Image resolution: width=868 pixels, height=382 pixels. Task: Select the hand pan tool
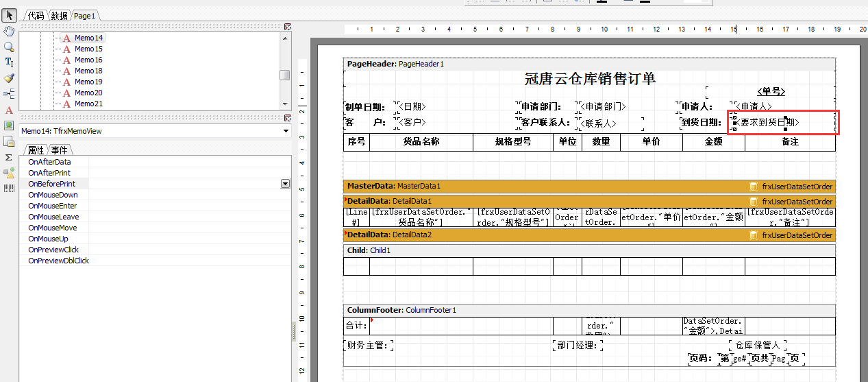coord(9,31)
